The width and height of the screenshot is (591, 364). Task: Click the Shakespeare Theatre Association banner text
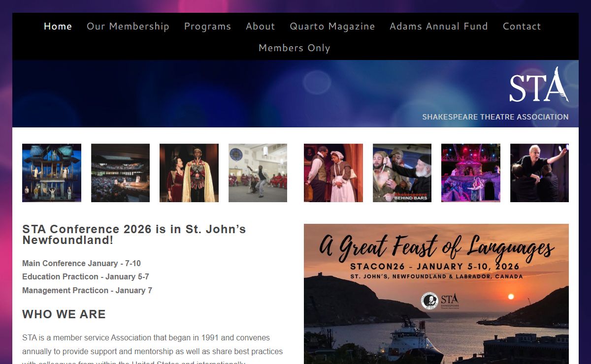tap(495, 117)
